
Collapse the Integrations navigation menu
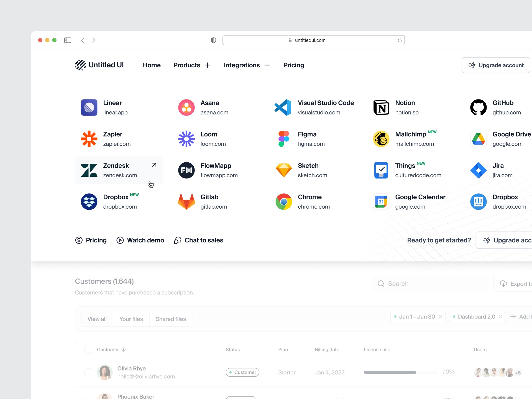[x=267, y=65]
